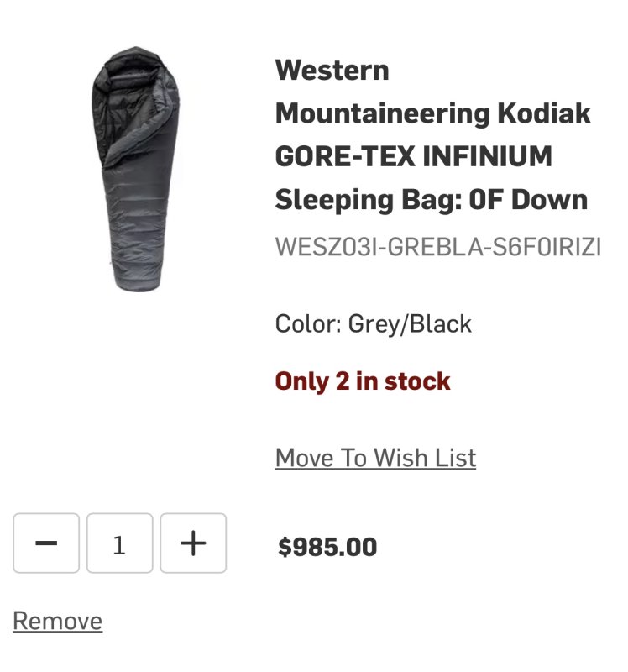
Task: Click the Grey/Black color value
Action: point(410,323)
